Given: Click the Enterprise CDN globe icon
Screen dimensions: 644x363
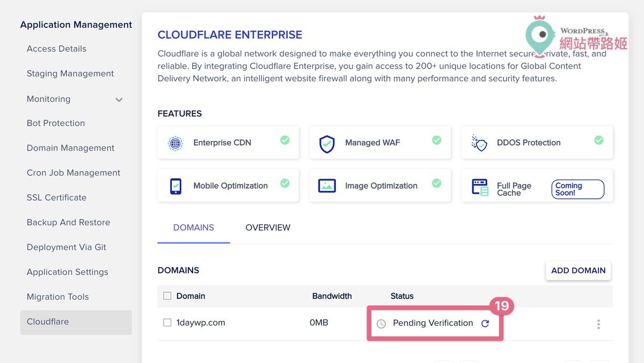Looking at the screenshot, I should tap(175, 143).
